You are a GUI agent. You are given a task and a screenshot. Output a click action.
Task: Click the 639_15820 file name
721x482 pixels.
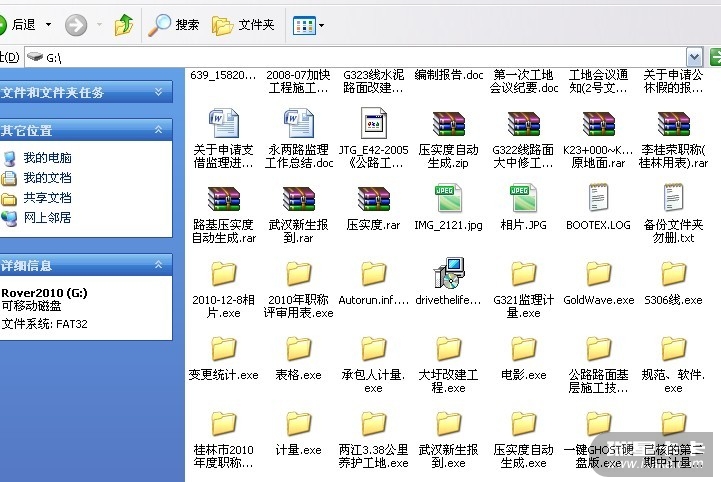pos(223,75)
